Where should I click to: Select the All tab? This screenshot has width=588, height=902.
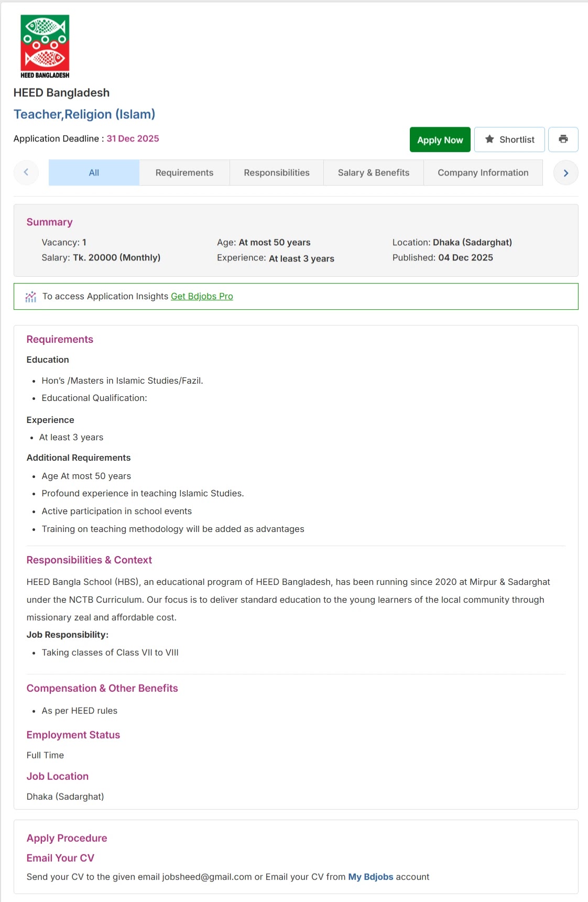click(94, 172)
